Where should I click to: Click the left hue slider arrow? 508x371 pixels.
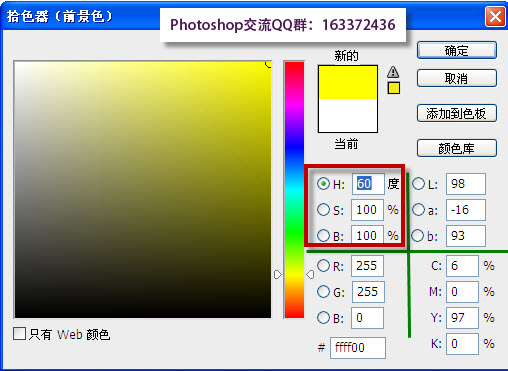coord(278,274)
